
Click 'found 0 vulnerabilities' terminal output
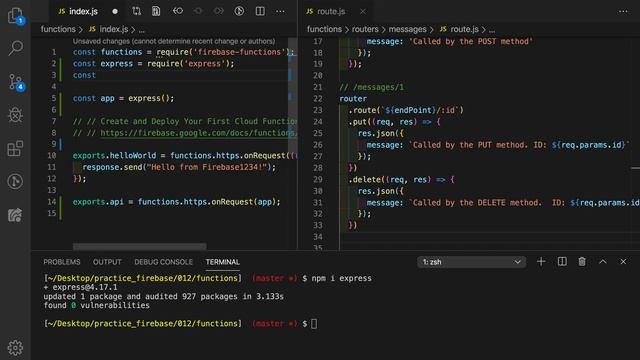coord(96,305)
